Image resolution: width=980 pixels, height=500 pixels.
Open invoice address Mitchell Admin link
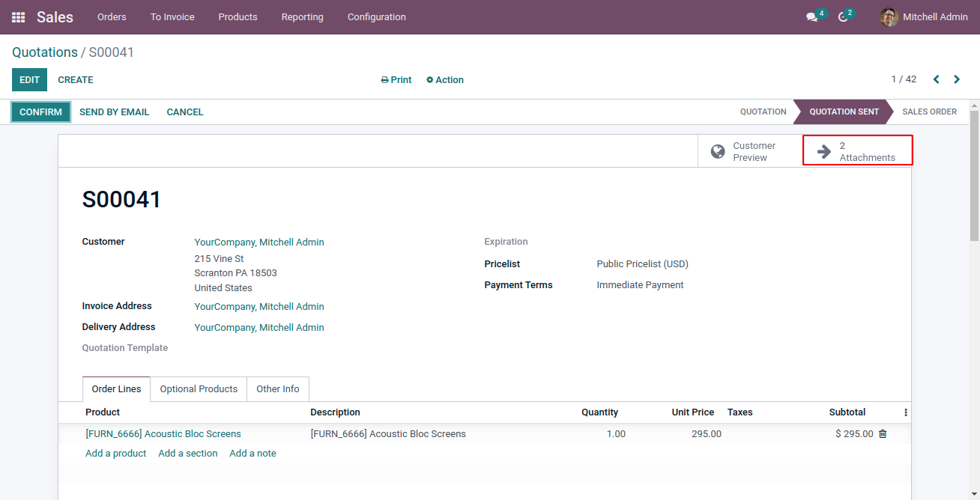[259, 307]
